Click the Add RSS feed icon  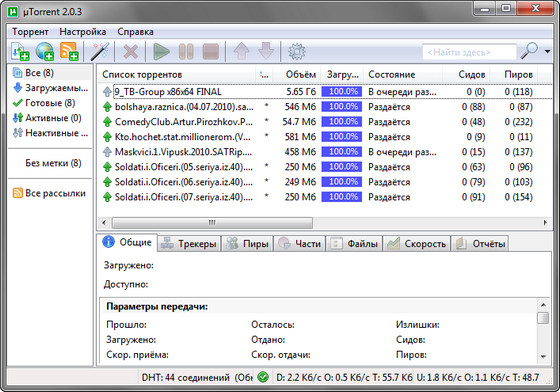[x=69, y=52]
